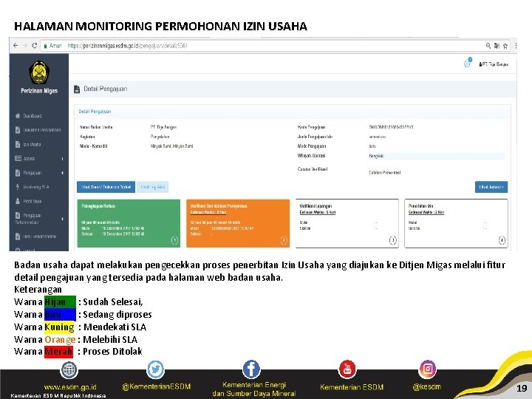532x399 pixels.
Task: Open the Pengajuan sidebar menu
Action: coord(33,173)
